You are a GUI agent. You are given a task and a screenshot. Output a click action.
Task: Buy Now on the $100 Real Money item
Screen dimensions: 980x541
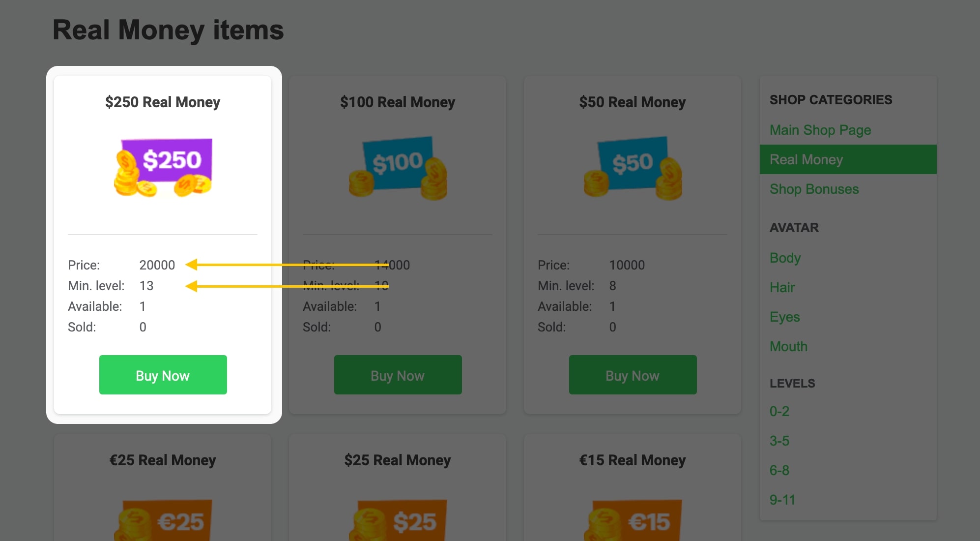(x=398, y=375)
